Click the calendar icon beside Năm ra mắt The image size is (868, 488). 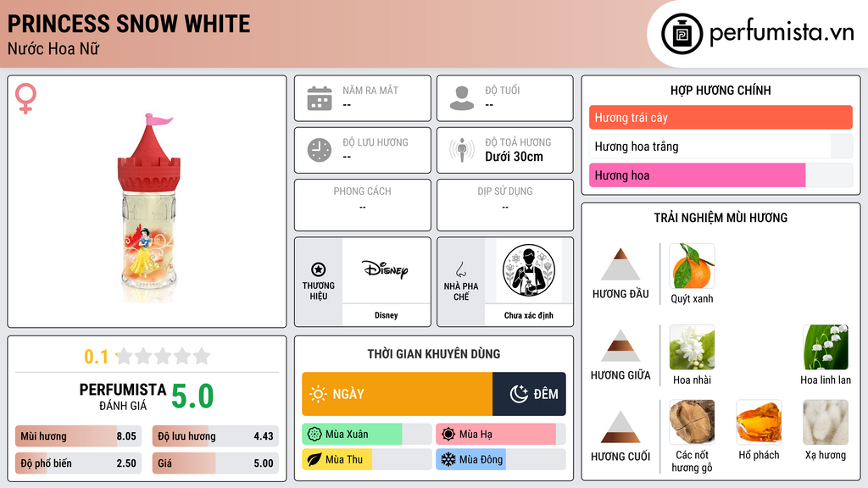[320, 98]
